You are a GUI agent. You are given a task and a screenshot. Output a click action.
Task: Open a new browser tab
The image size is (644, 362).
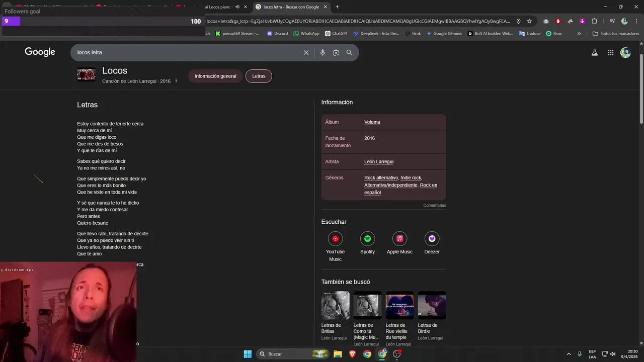(x=337, y=7)
